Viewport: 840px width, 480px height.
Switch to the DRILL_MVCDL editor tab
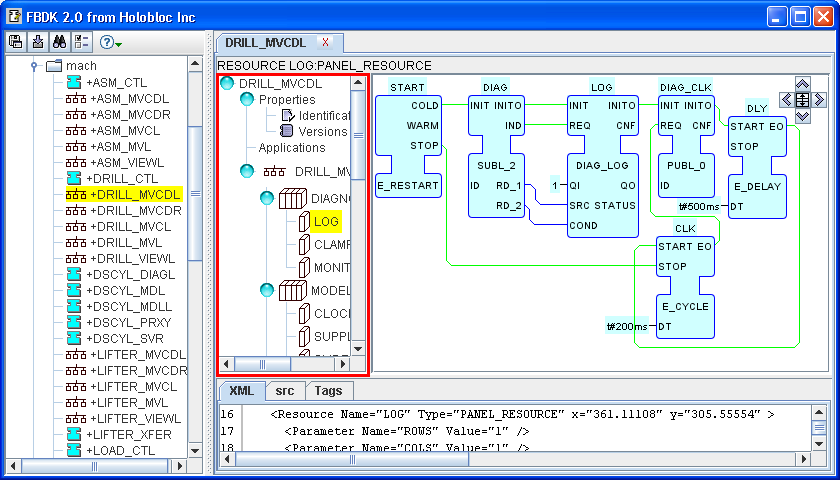pos(265,43)
